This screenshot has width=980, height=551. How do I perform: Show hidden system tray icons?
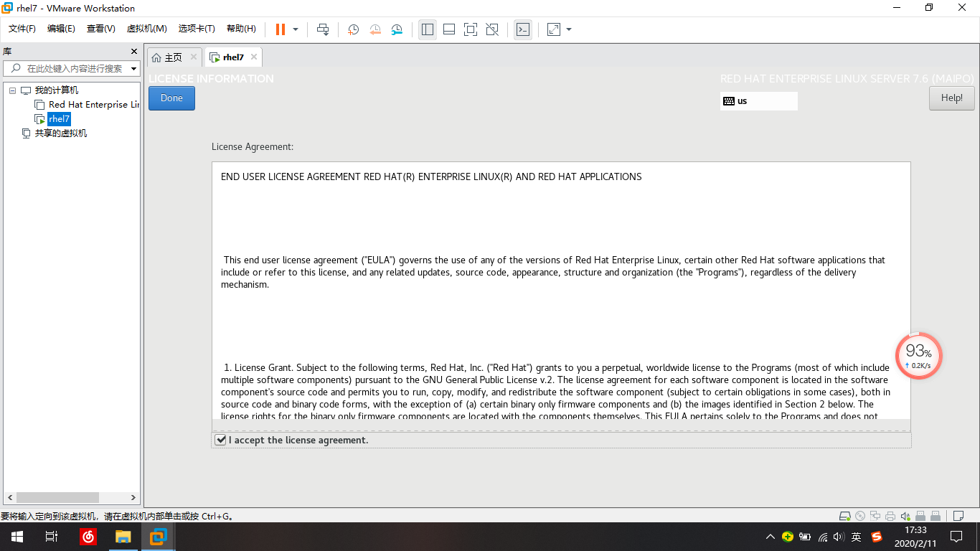[x=770, y=537]
